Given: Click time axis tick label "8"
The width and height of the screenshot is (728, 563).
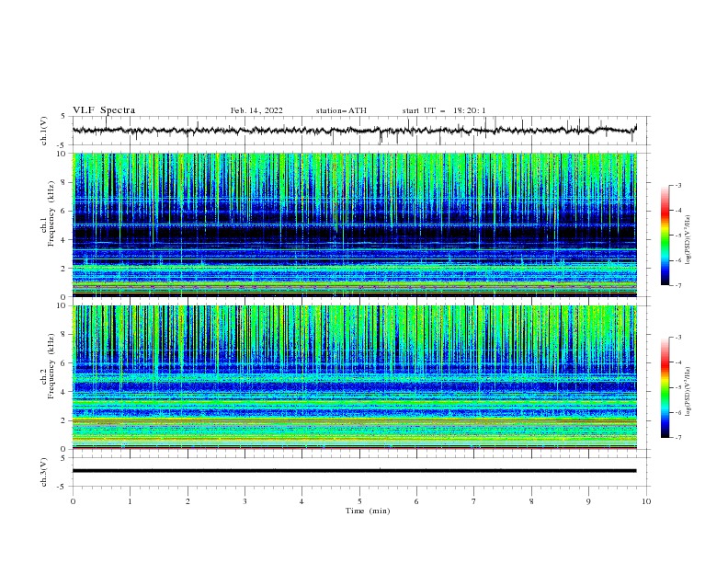Looking at the screenshot, I should point(531,501).
